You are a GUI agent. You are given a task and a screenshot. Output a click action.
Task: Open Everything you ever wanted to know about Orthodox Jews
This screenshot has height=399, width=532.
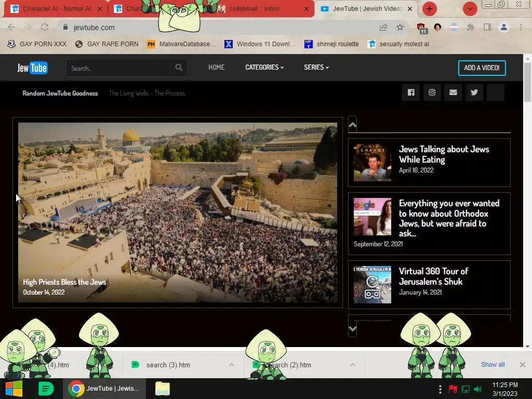[x=449, y=218]
